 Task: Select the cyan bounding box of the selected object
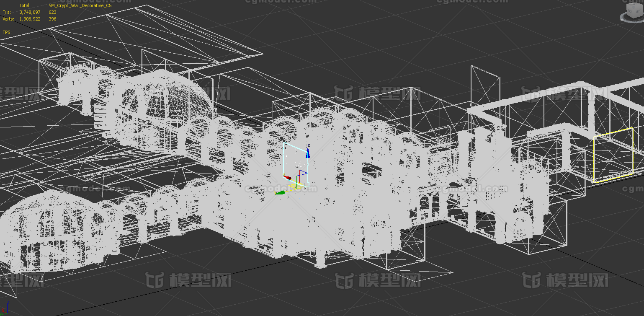pos(296,164)
